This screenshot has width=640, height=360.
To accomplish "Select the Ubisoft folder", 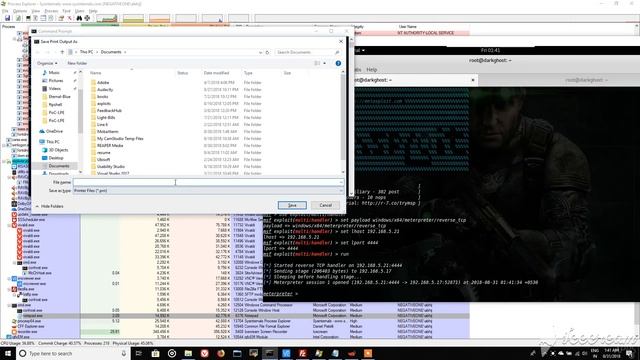I will coord(103,159).
